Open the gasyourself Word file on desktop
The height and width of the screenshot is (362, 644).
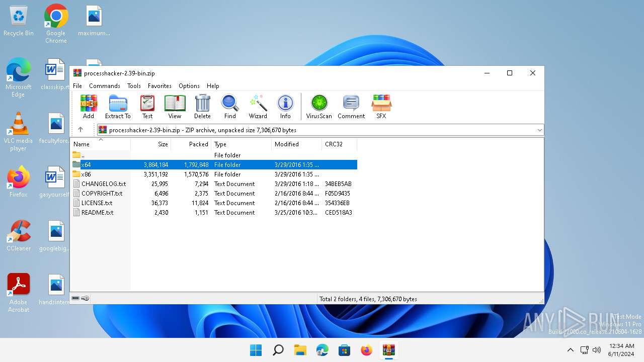tap(56, 182)
